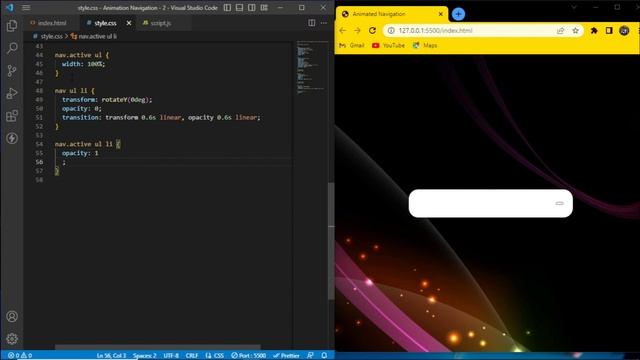
Task: Toggle the Panel layout button
Action: point(240,7)
